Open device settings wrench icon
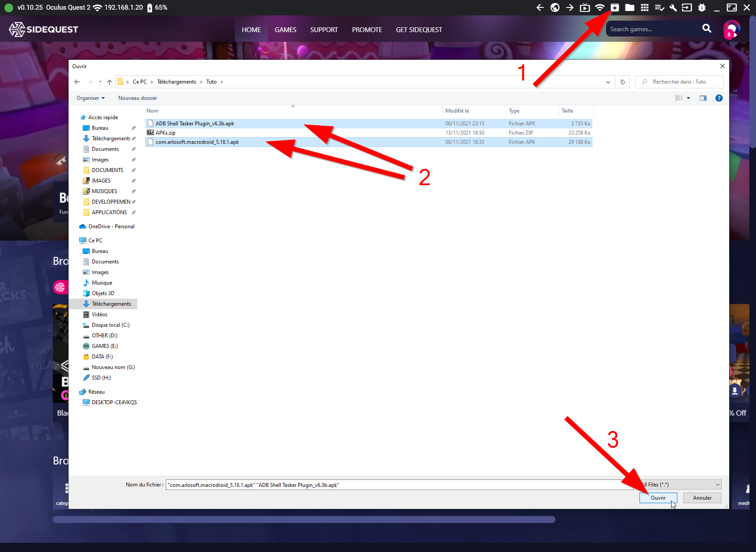 pos(673,7)
